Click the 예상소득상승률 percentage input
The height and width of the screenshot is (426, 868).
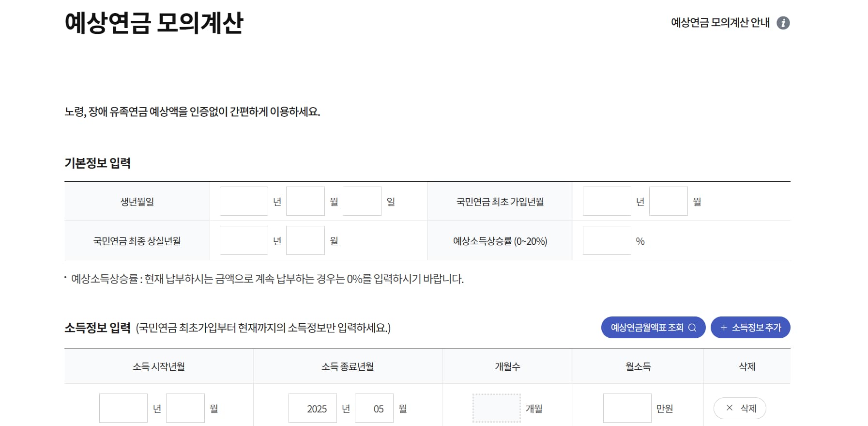pyautogui.click(x=607, y=240)
